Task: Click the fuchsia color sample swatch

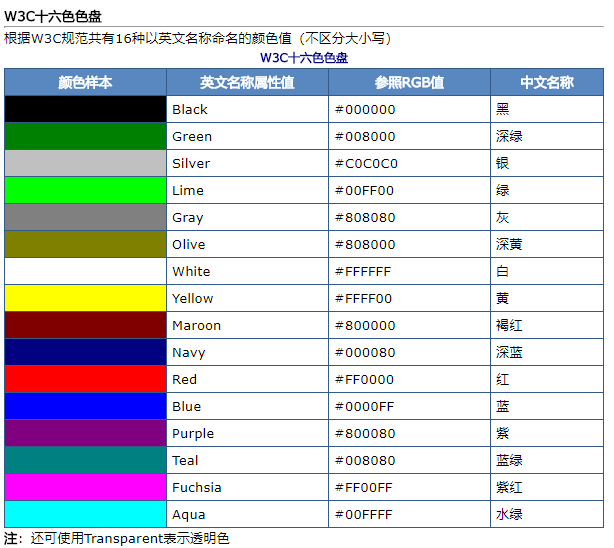Action: [86, 488]
